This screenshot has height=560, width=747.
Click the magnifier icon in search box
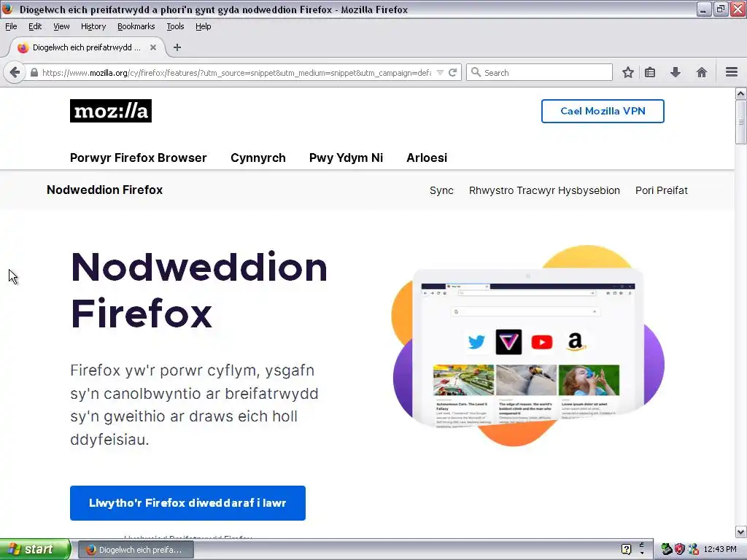point(476,72)
